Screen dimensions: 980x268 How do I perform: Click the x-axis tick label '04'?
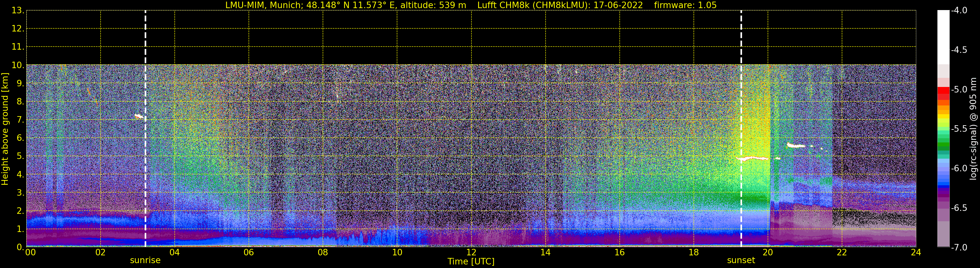click(175, 252)
